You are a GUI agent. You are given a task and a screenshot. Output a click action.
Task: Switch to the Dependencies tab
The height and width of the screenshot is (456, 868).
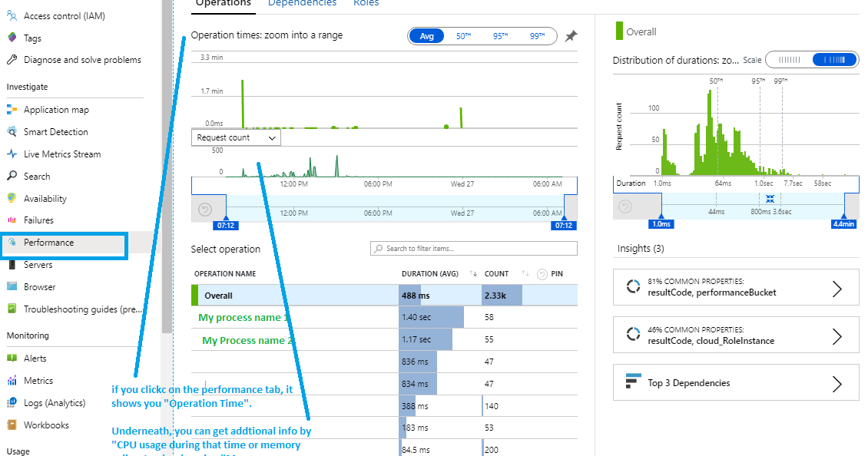[x=302, y=3]
